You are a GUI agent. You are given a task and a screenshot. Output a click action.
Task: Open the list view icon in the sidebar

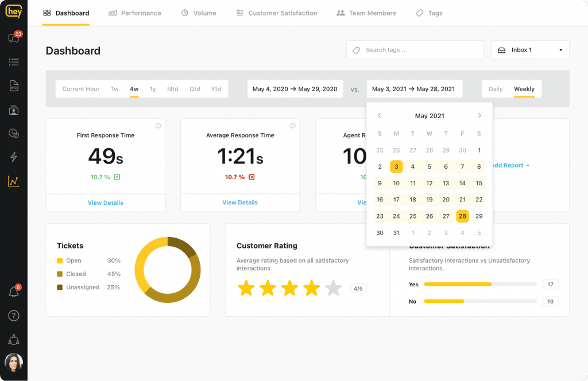coord(13,62)
